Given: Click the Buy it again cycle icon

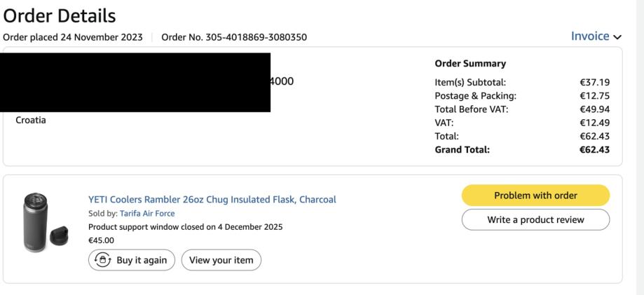Looking at the screenshot, I should click(x=101, y=260).
